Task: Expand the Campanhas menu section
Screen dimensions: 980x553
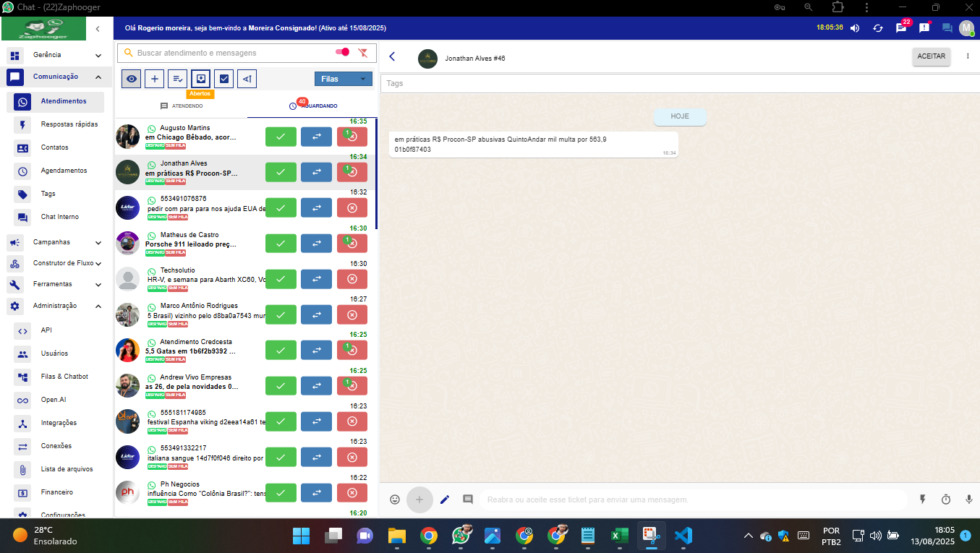Action: 98,242
